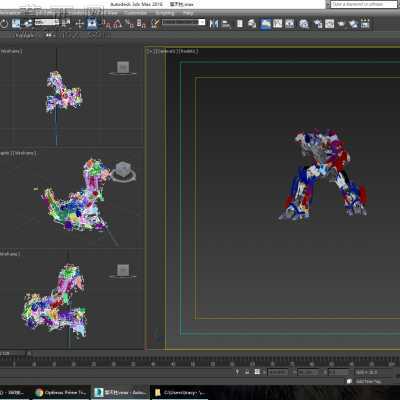Screen dimensions: 400x400
Task: Open the File Explorer taskbar window
Action: 180,393
